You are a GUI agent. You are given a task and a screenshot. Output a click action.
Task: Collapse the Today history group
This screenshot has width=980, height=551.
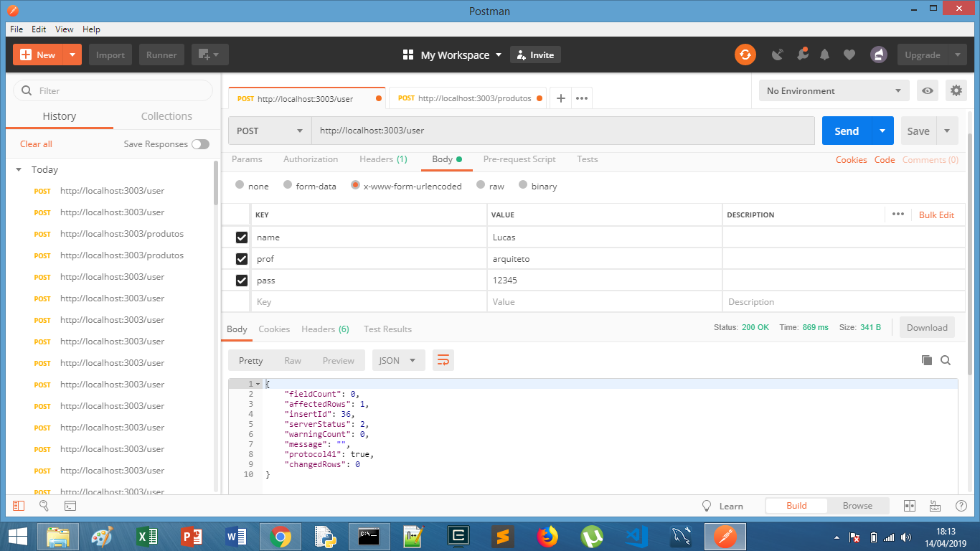pyautogui.click(x=19, y=170)
